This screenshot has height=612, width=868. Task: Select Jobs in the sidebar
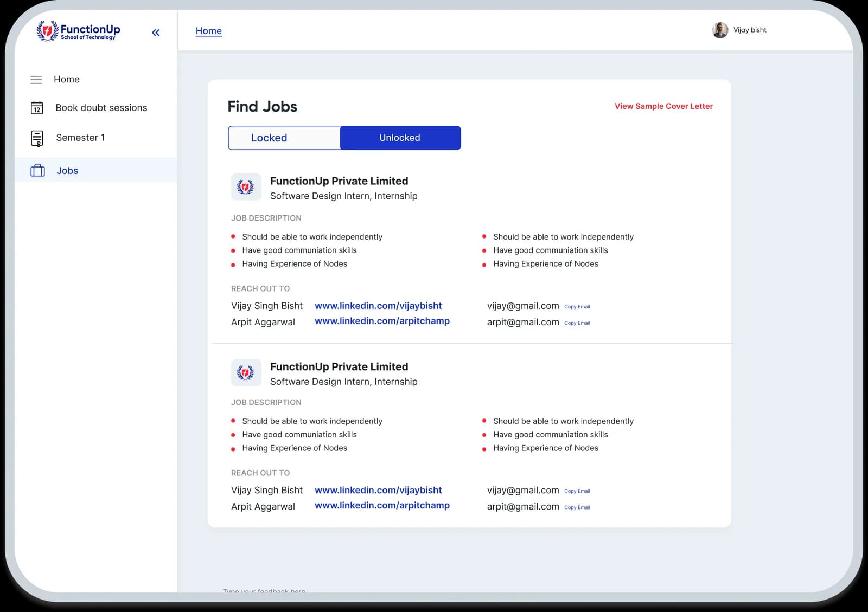[96, 170]
